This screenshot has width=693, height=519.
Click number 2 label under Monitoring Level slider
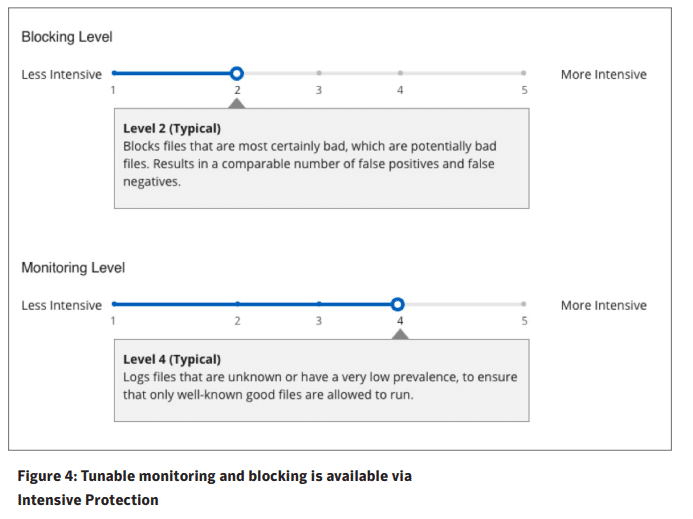click(237, 321)
